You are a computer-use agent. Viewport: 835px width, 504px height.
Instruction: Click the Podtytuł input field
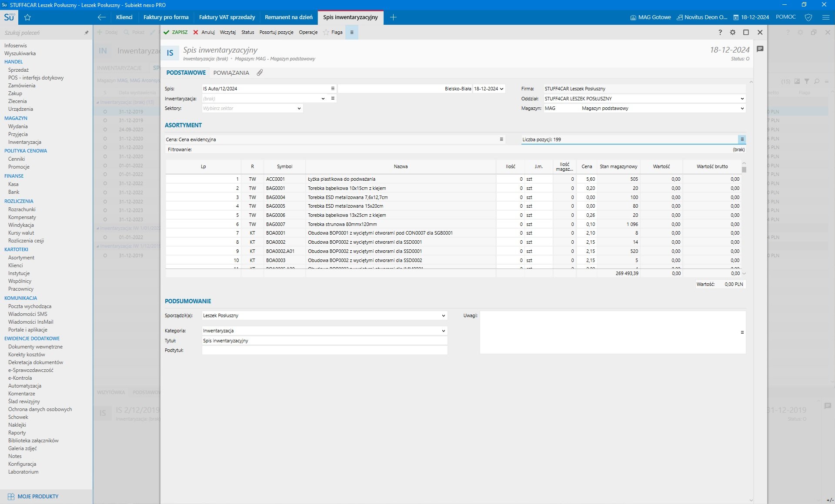click(x=324, y=351)
